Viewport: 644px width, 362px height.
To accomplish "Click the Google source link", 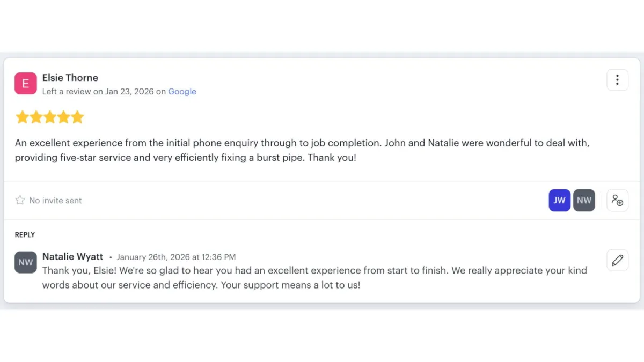I will pyautogui.click(x=182, y=92).
